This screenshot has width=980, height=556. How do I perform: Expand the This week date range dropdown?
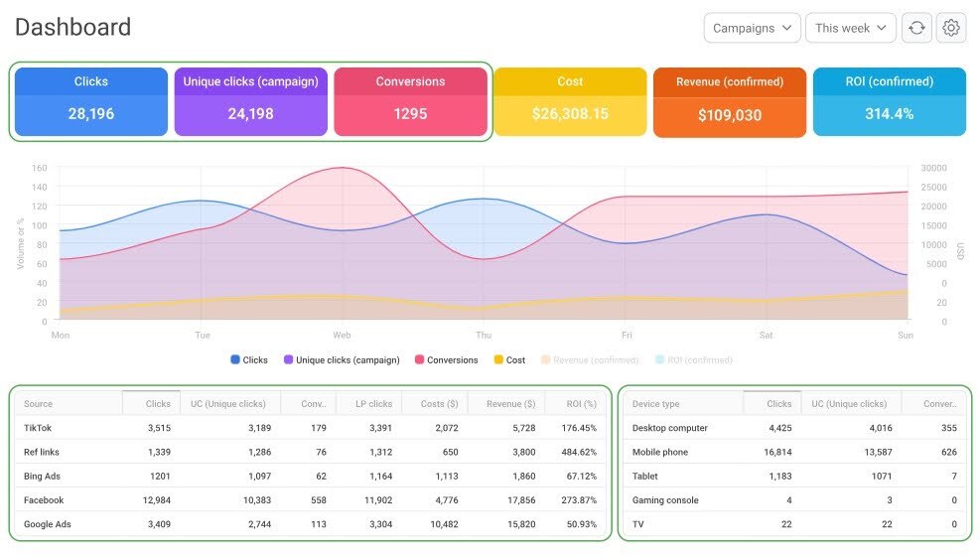(x=851, y=28)
